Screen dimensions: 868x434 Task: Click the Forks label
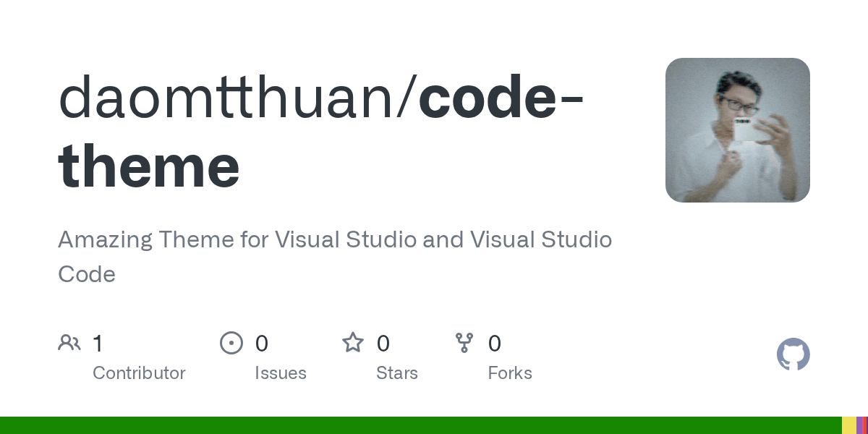(x=510, y=373)
